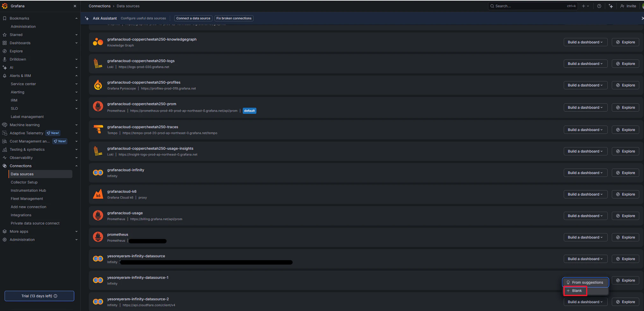The width and height of the screenshot is (644, 311).
Task: Collapse the Connections section chevron
Action: coord(76,166)
